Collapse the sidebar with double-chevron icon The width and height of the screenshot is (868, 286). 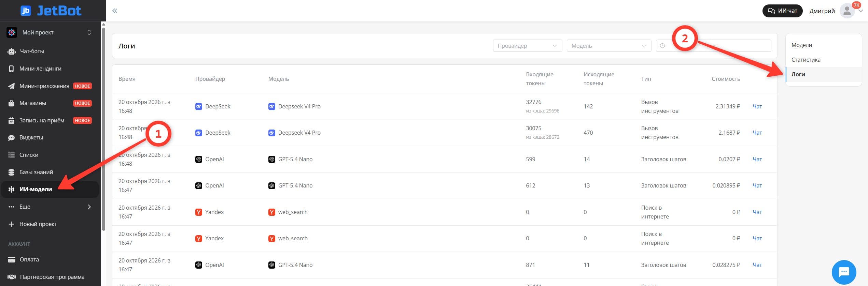coord(115,11)
